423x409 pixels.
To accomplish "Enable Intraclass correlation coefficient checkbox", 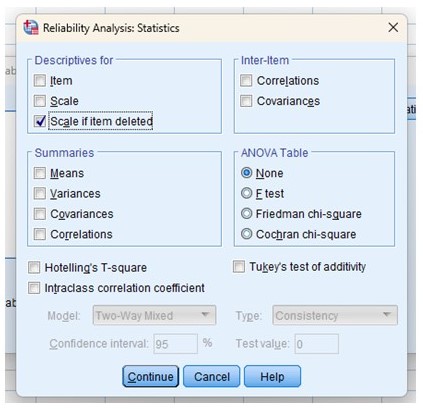I will (34, 288).
